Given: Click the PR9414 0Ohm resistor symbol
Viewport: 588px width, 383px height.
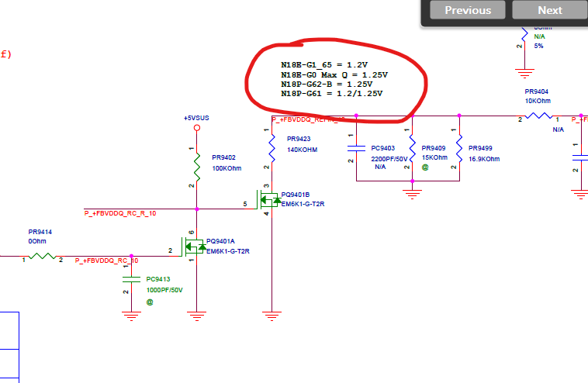Looking at the screenshot, I should point(42,257).
